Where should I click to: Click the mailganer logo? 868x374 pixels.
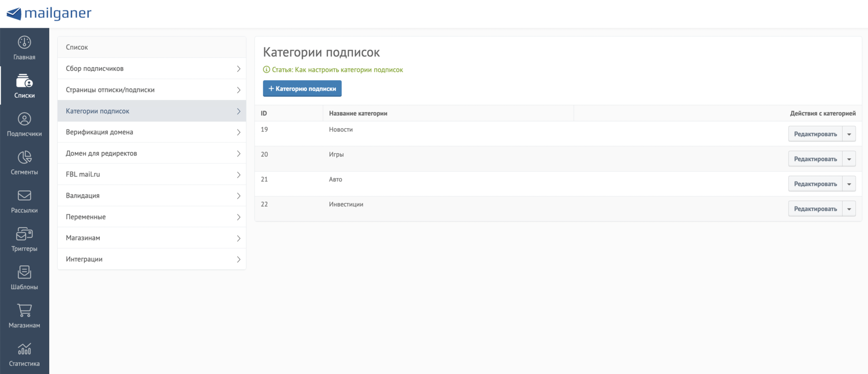coord(49,13)
